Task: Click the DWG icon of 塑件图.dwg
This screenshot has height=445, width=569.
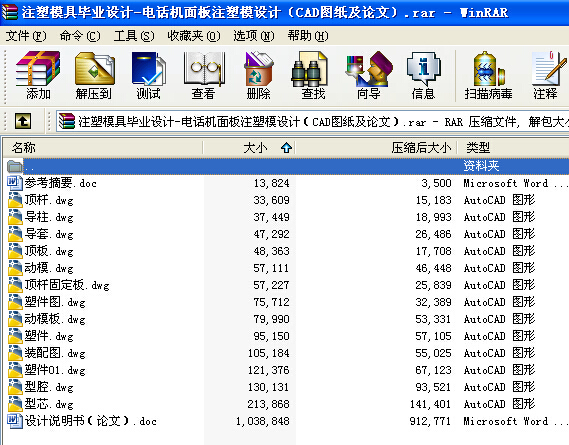Action: 15,302
